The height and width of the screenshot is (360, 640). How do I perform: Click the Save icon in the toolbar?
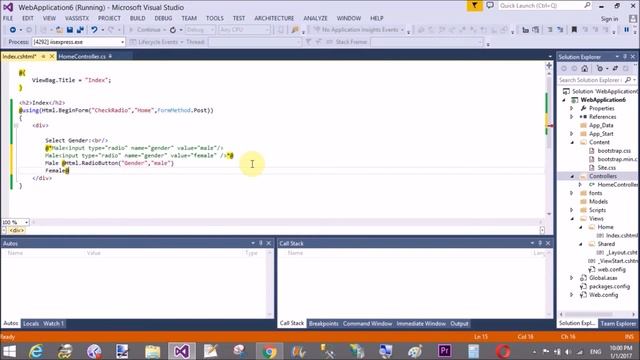pyautogui.click(x=70, y=30)
